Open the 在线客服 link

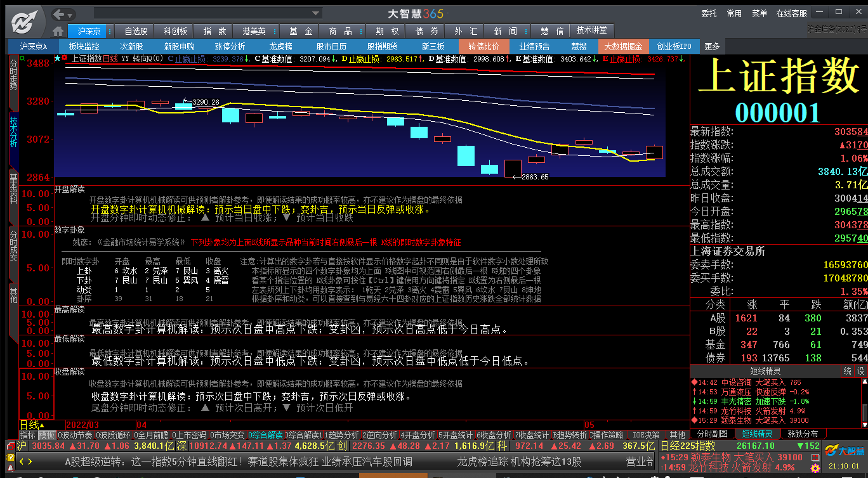coord(792,13)
